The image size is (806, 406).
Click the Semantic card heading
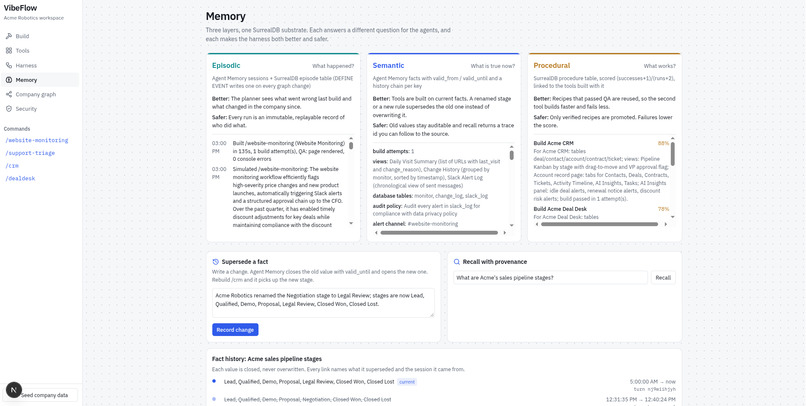388,66
